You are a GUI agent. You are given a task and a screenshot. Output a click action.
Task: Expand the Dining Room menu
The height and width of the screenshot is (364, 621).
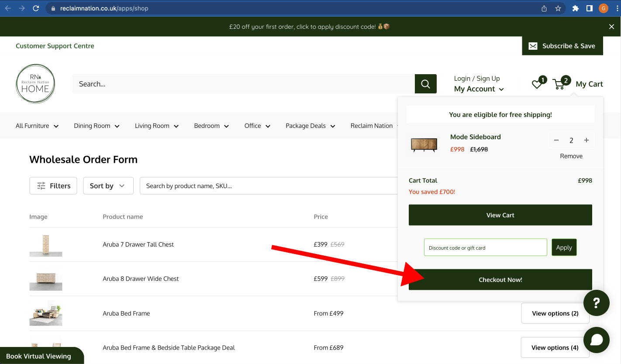[x=97, y=126]
